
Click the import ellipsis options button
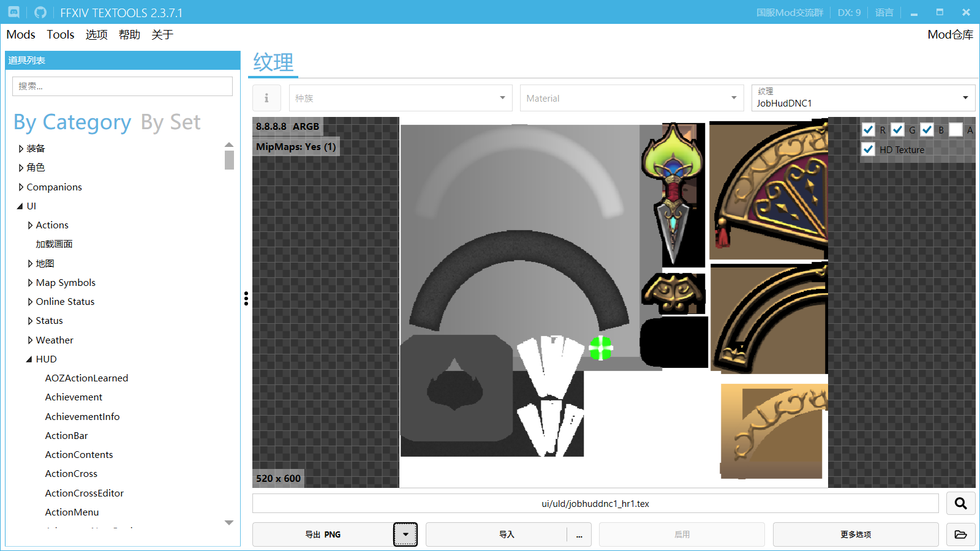[579, 534]
